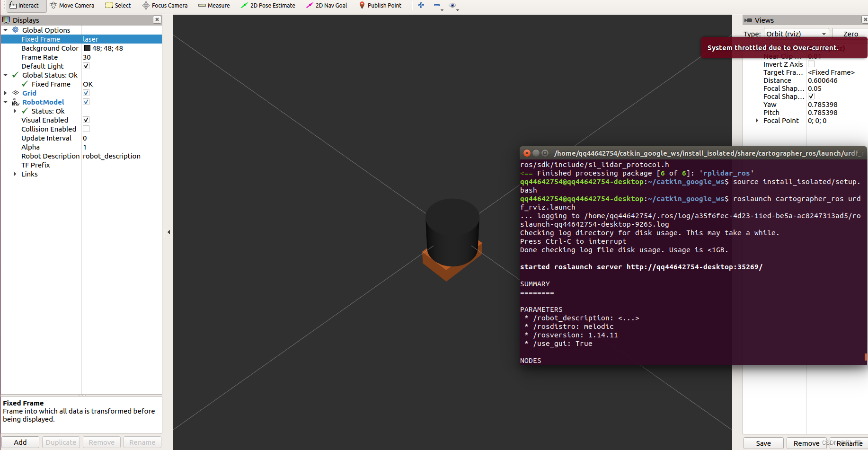Maximize the terminal window
This screenshot has width=868, height=450.
pyautogui.click(x=545, y=153)
